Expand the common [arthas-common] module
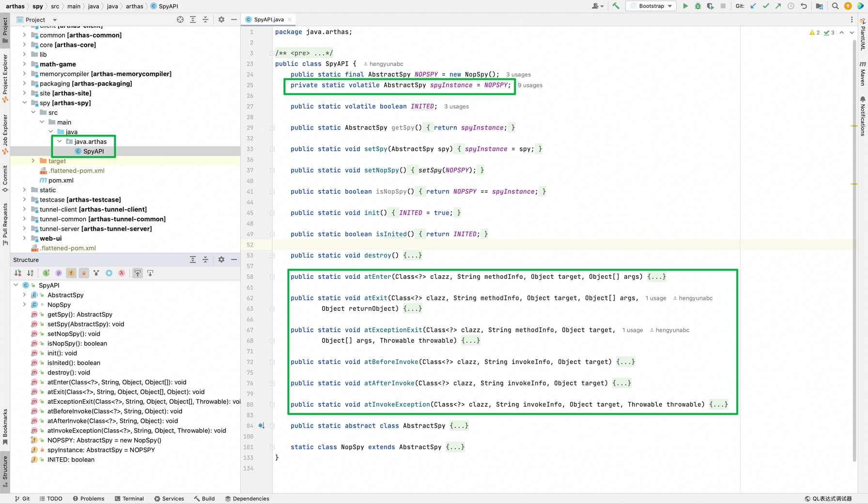The height and width of the screenshot is (504, 868). [x=24, y=35]
